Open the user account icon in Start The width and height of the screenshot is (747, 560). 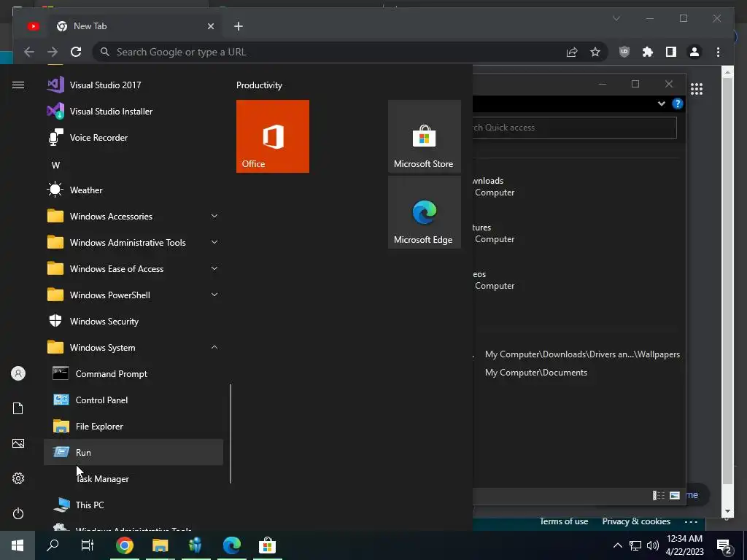point(18,373)
